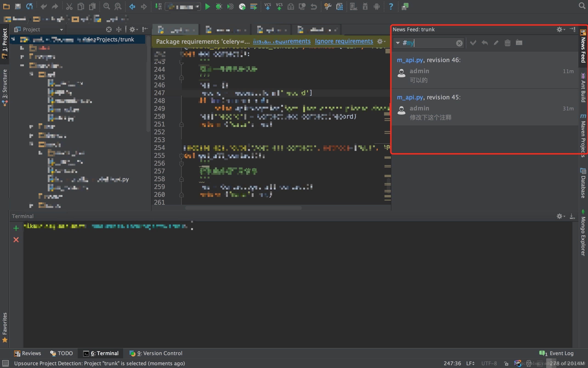
Task: Clear the News Feed search field
Action: click(459, 43)
